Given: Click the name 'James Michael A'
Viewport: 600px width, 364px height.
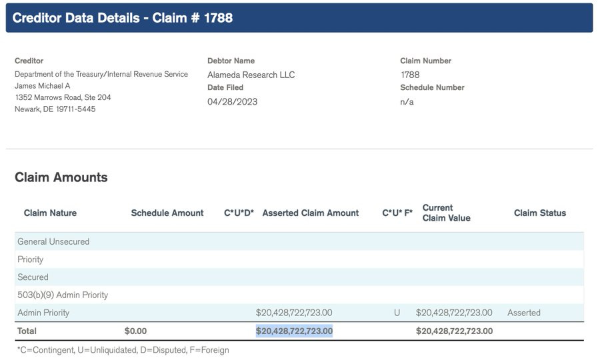Looking at the screenshot, I should [42, 86].
